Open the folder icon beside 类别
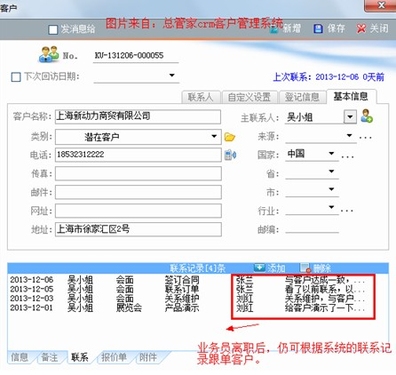Image resolution: width=396 pixels, height=375 pixels. point(230,137)
